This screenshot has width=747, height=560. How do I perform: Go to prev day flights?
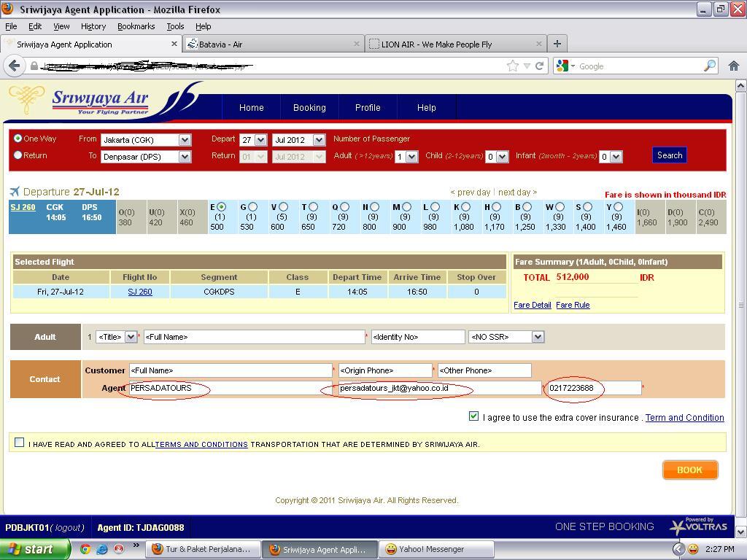471,192
